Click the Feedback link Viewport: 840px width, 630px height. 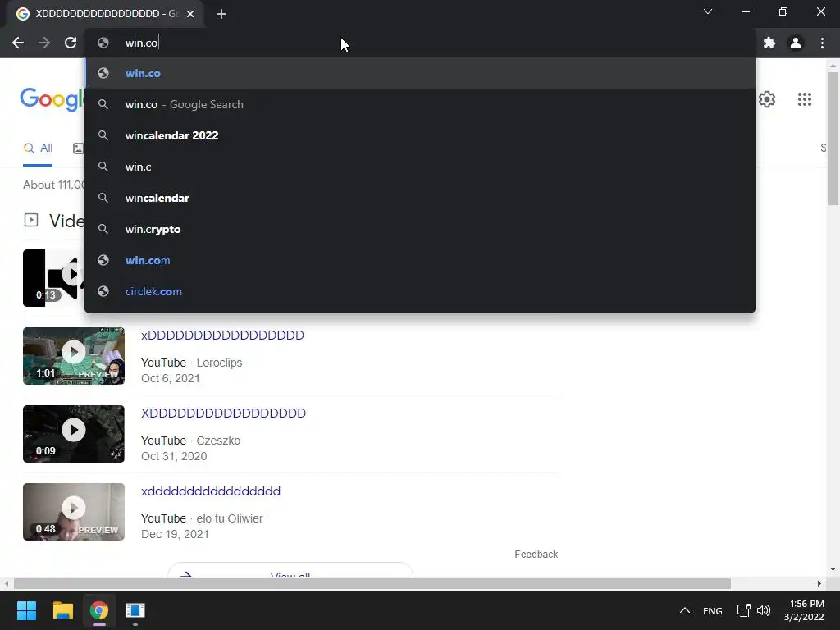point(536,555)
